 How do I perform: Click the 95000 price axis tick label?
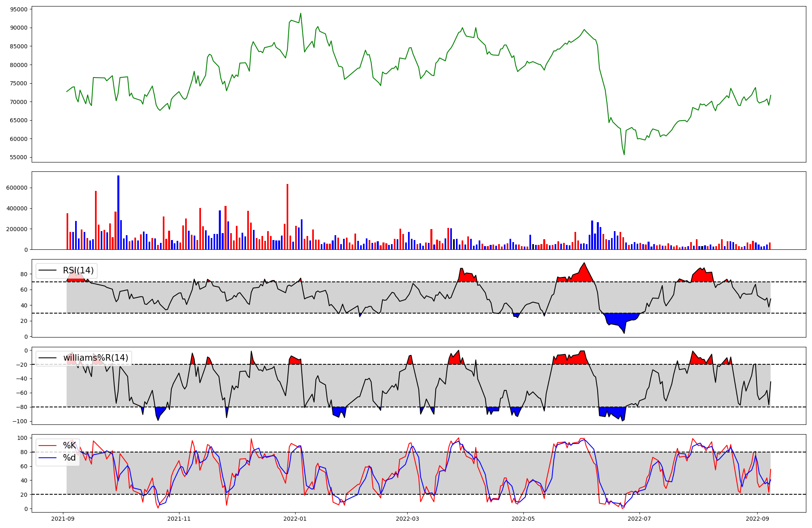19,9
